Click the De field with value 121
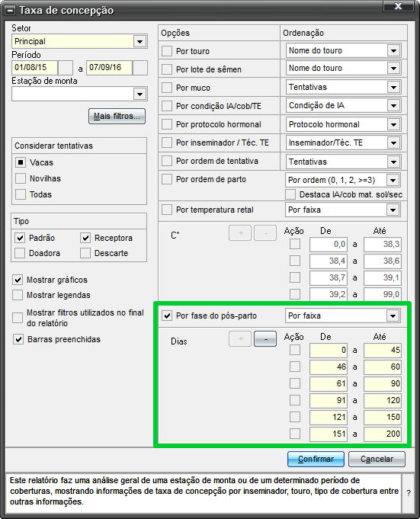Screen dimensions: 420x519 (329, 417)
